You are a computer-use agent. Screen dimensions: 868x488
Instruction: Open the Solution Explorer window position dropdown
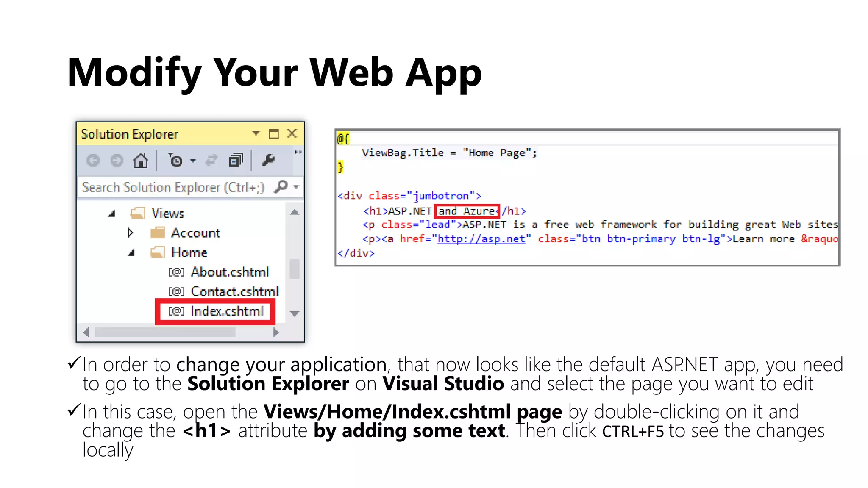coord(256,133)
